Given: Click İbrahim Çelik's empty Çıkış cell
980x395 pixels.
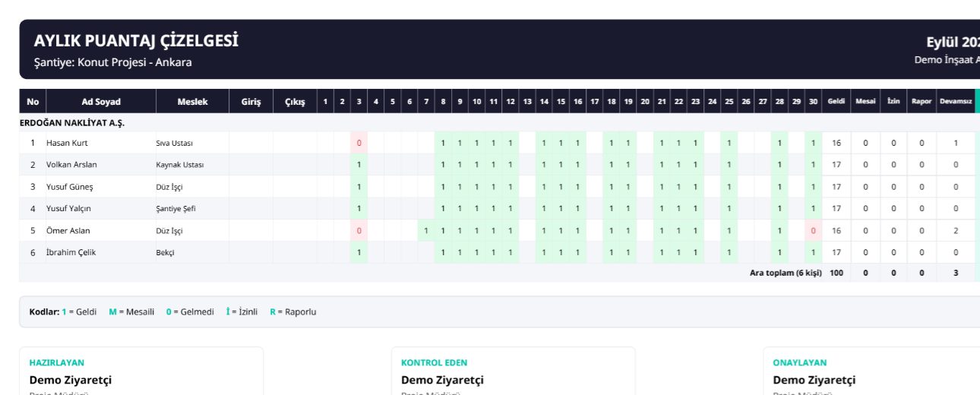Looking at the screenshot, I should point(295,253).
